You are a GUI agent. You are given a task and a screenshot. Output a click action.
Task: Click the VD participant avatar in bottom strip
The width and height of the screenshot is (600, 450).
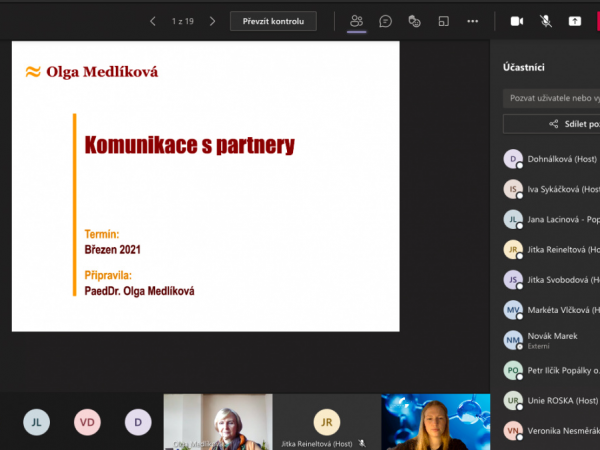[x=88, y=422]
